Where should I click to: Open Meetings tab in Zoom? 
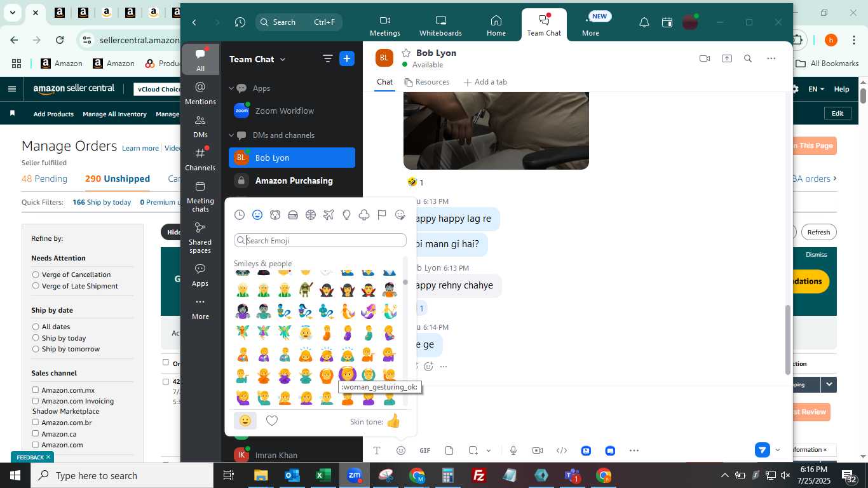[385, 25]
